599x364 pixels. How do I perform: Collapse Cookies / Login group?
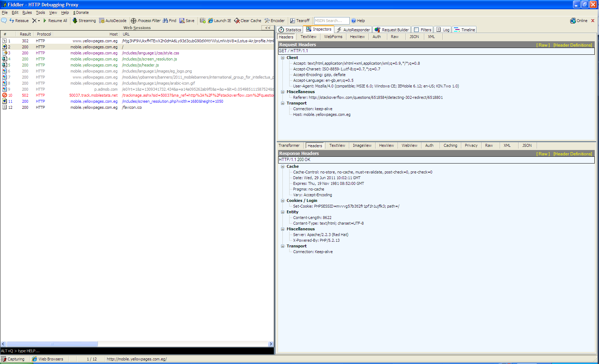pyautogui.click(x=283, y=200)
